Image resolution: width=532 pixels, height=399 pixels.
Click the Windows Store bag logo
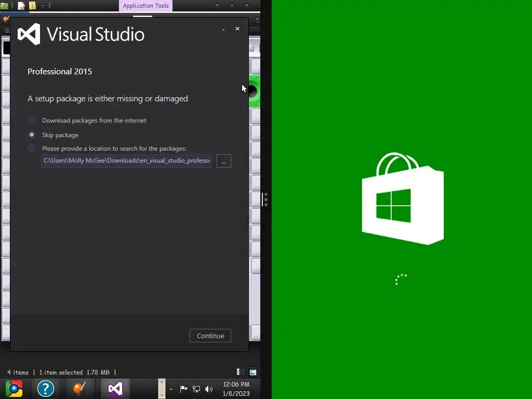[x=403, y=198]
